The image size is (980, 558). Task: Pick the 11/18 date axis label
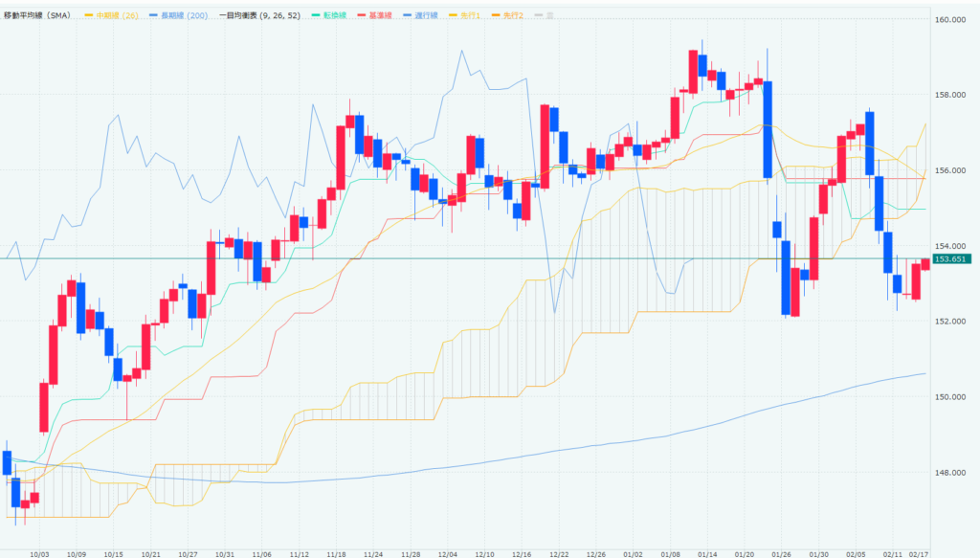coord(336,552)
